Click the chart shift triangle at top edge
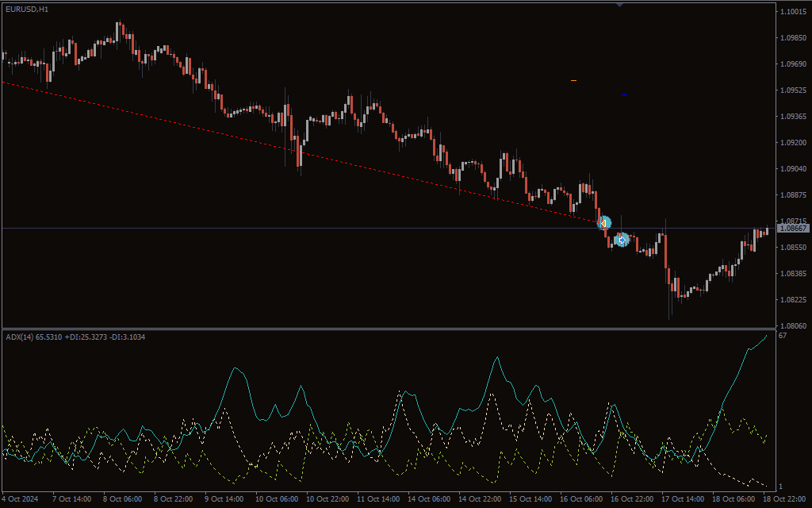The width and height of the screenshot is (812, 508). pyautogui.click(x=619, y=5)
